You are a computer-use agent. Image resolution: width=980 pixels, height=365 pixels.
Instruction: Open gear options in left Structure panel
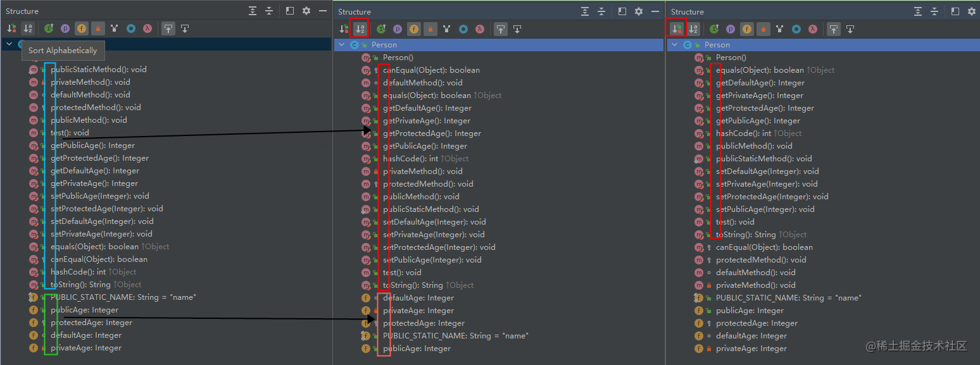point(306,11)
